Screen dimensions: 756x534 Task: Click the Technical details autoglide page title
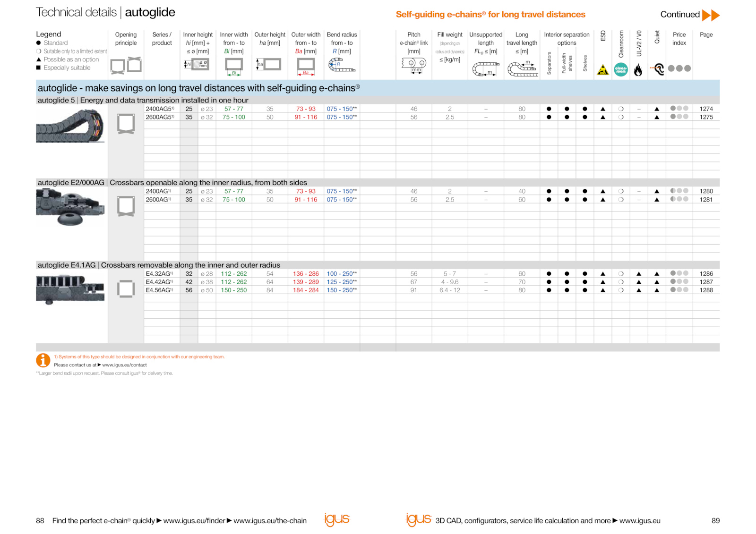(x=105, y=13)
